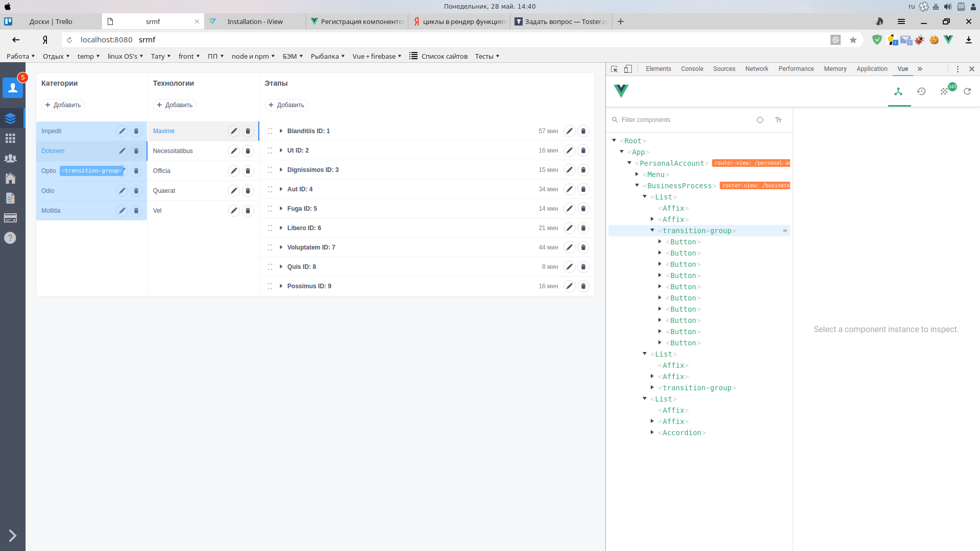Delete the Dolorem category with trash icon
Viewport: 980px width, 551px height.
(136, 151)
